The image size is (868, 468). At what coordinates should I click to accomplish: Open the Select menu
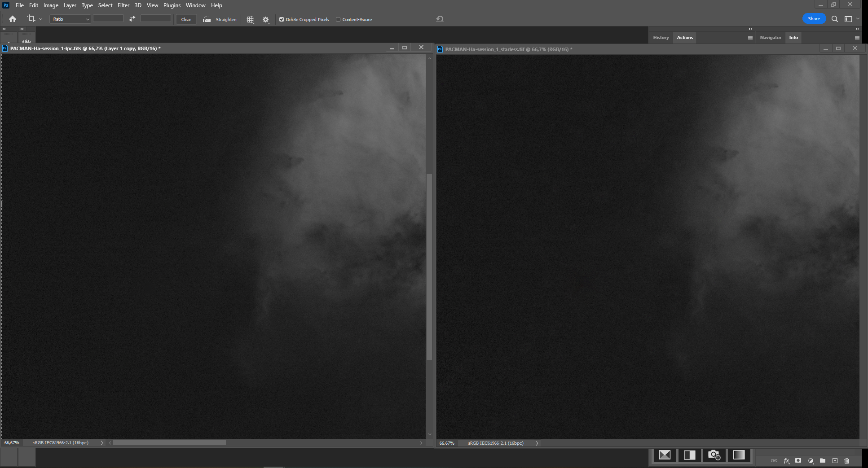(x=105, y=5)
